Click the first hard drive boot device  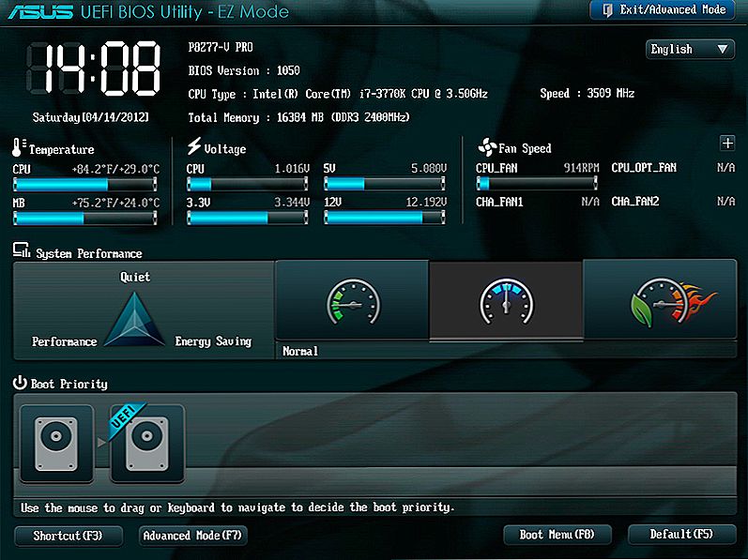pyautogui.click(x=56, y=445)
